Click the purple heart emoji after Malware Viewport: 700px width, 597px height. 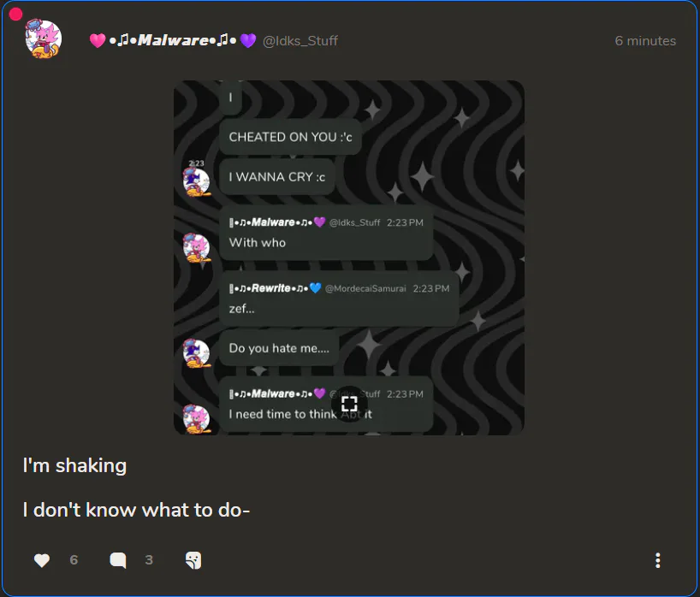pos(248,41)
